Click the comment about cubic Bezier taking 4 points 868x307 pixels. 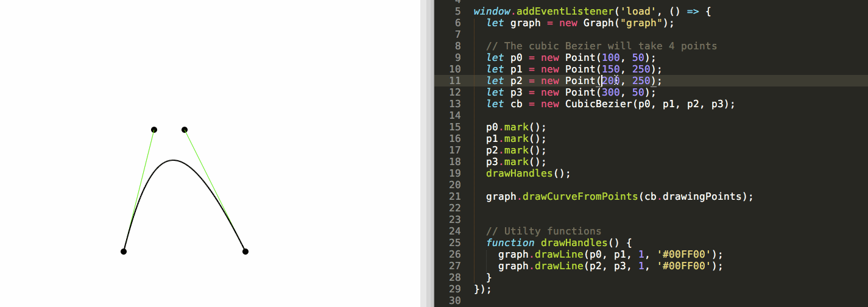601,46
